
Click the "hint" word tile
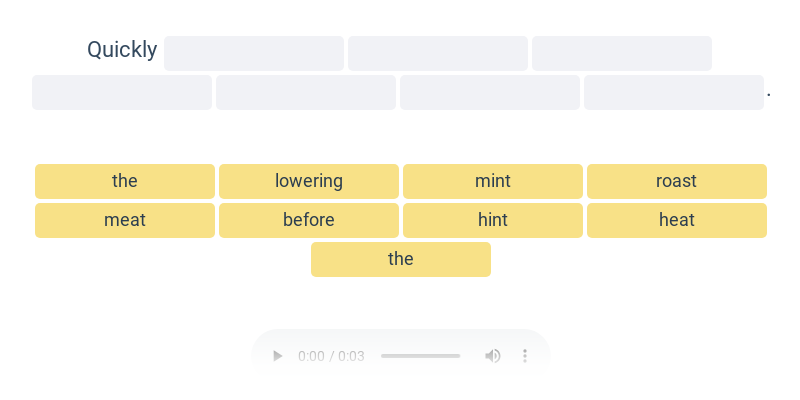493,220
